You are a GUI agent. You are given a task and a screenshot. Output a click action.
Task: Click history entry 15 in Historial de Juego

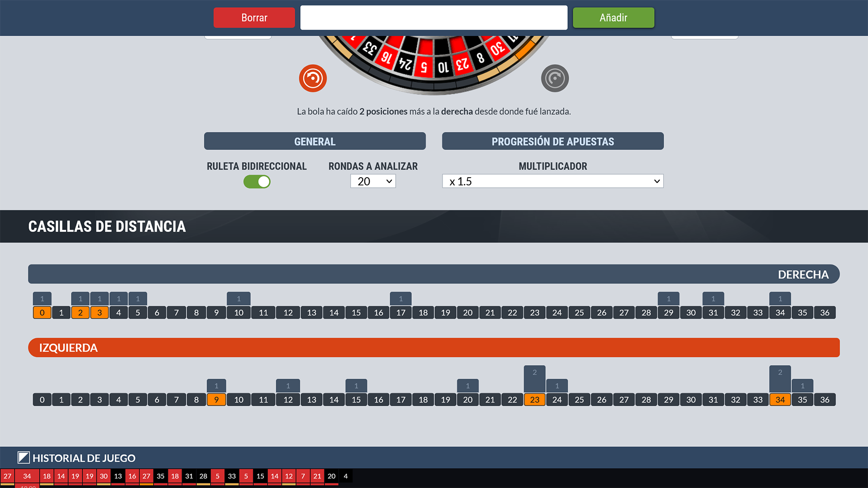(260, 476)
